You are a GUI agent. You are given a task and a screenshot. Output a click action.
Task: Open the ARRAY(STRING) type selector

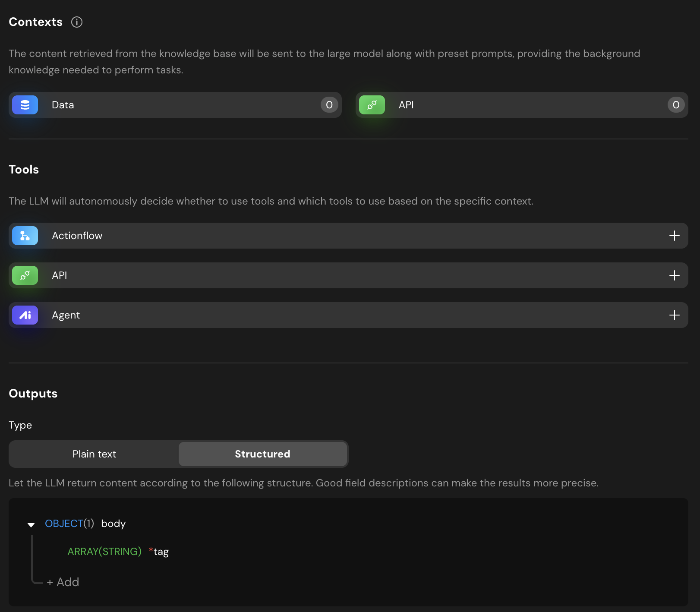[104, 552]
